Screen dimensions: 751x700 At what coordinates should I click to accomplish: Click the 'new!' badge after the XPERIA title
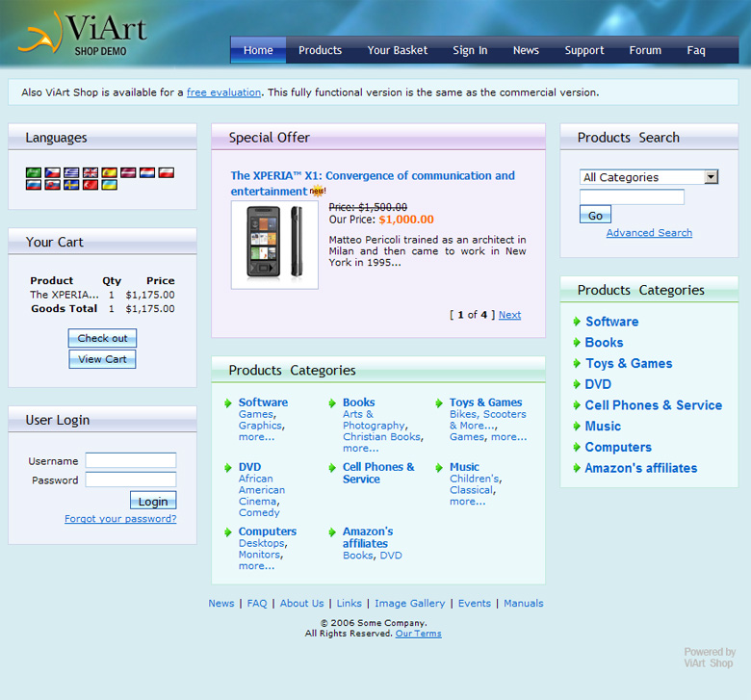click(318, 192)
